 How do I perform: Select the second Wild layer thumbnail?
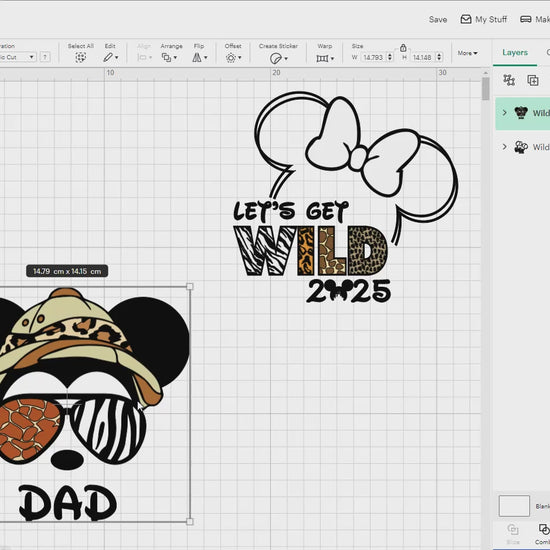521,147
